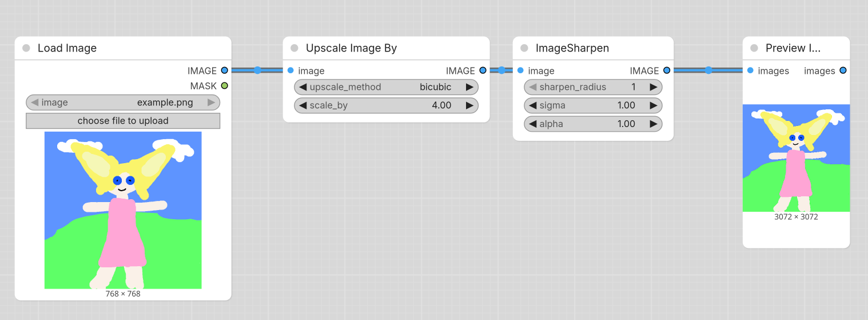The width and height of the screenshot is (868, 320).
Task: Click the IMAGE output socket on ImageSharpen
Action: (x=667, y=70)
